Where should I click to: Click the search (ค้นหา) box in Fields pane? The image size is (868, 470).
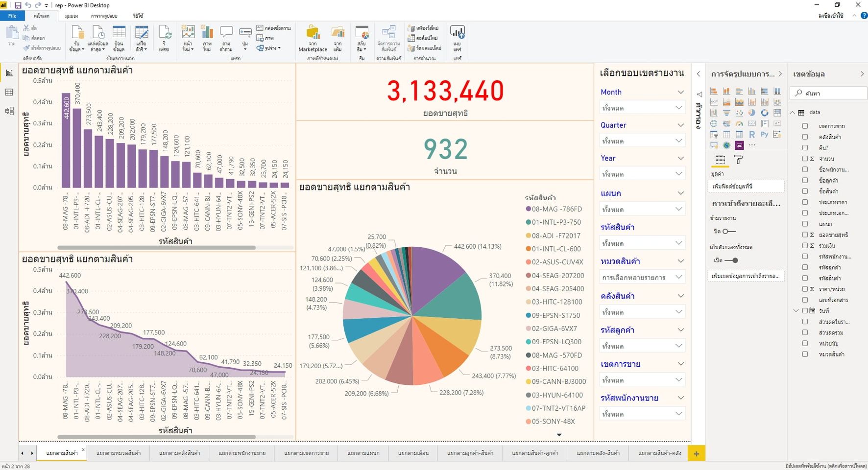tap(829, 93)
